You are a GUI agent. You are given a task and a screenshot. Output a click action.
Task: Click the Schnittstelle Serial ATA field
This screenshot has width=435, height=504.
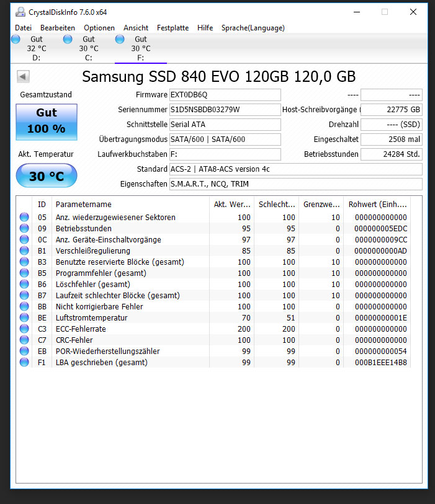225,125
